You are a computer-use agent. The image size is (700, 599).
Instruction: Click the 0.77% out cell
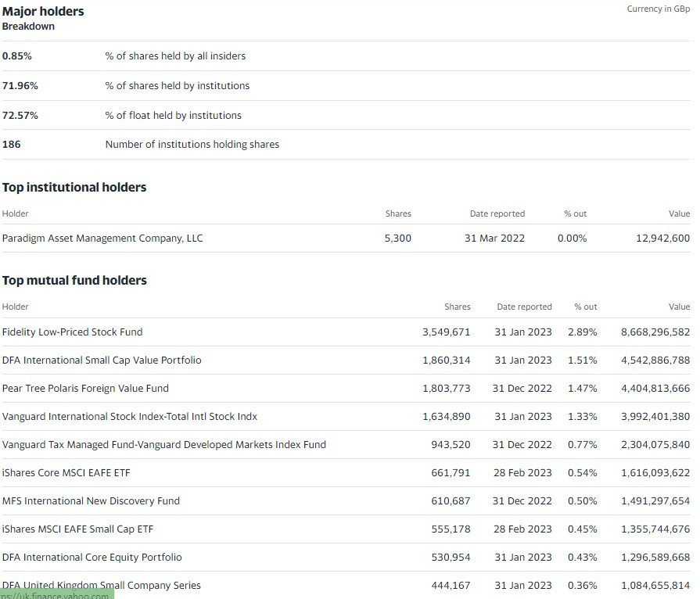coord(582,445)
